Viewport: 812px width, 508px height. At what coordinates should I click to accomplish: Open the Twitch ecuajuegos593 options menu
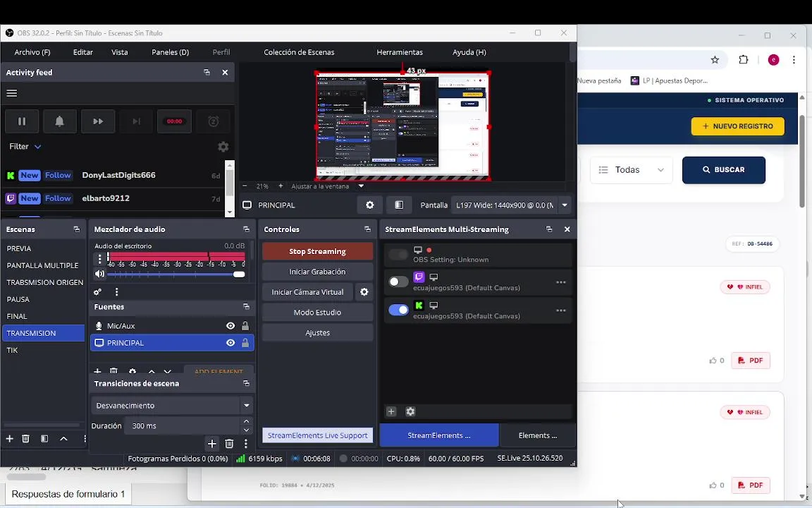point(561,282)
